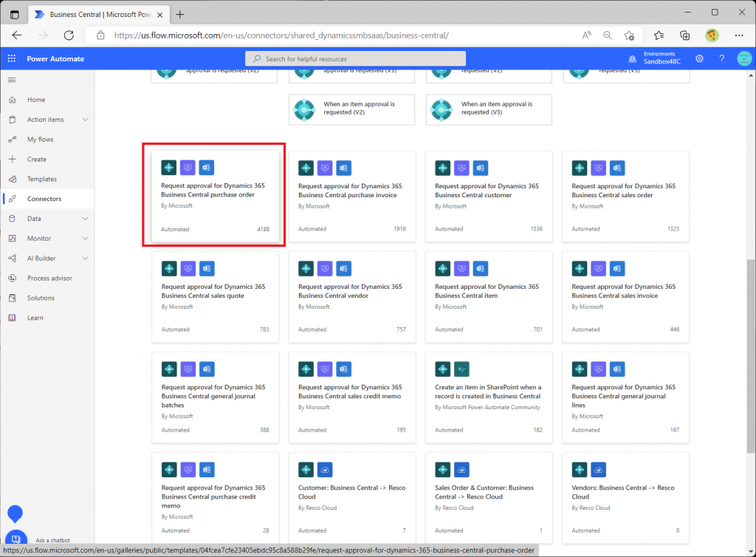
Task: Open the Create an item in SharePoint template
Action: pyautogui.click(x=488, y=392)
